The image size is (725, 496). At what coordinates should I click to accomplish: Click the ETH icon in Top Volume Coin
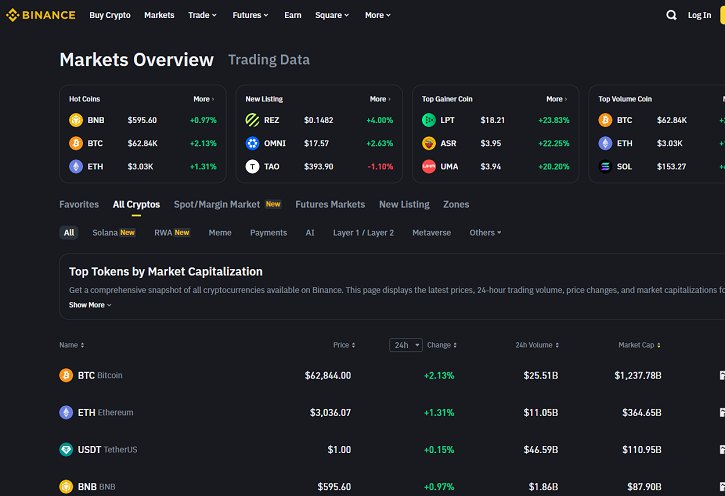coord(605,143)
